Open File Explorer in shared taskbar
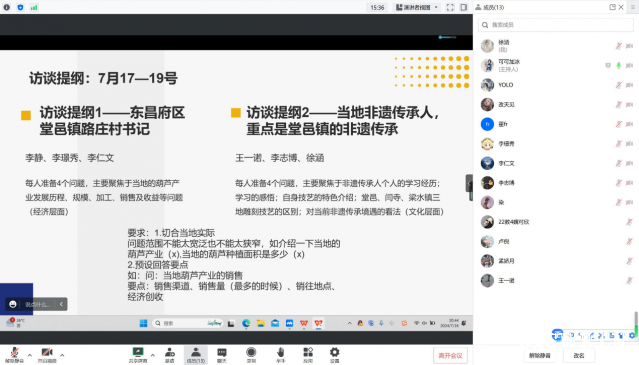The width and height of the screenshot is (639, 365). [x=260, y=323]
